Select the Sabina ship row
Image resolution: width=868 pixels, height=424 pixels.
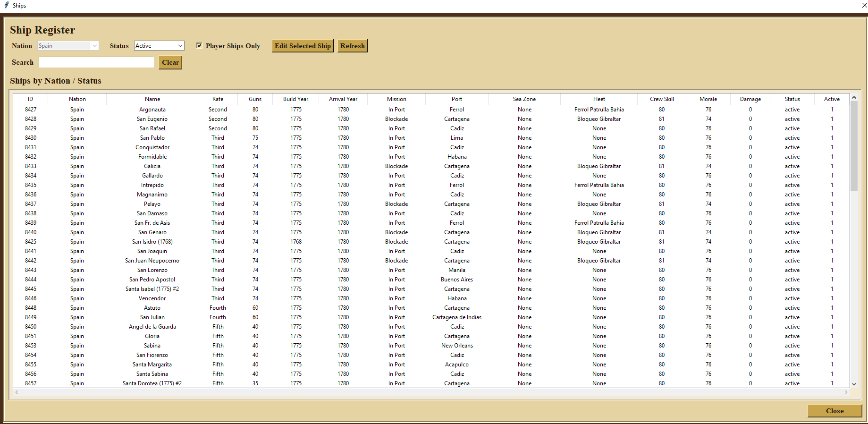click(431, 346)
